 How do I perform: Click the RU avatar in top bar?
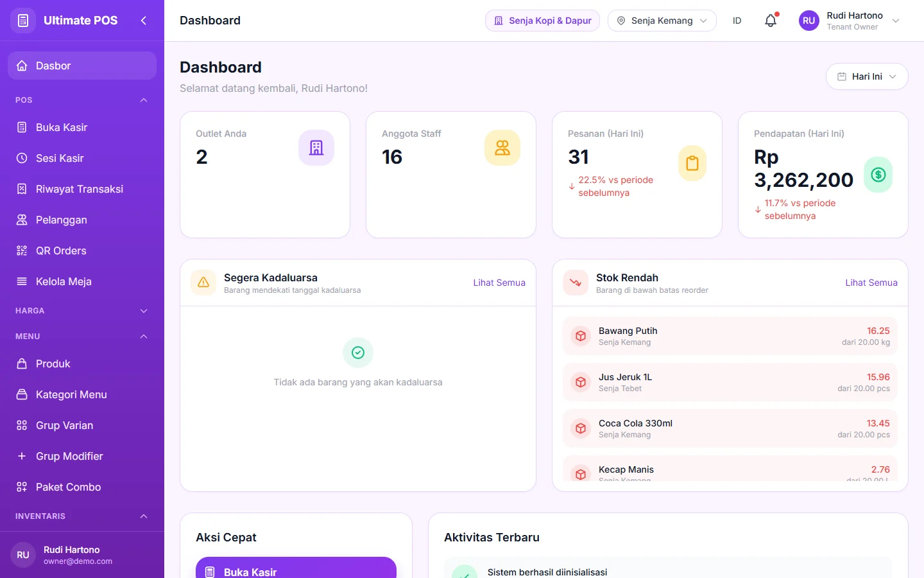click(809, 21)
